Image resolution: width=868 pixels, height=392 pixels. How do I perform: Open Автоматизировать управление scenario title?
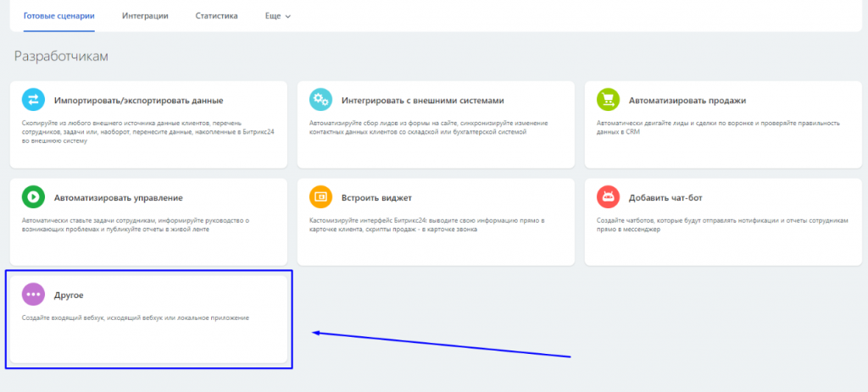click(x=119, y=198)
